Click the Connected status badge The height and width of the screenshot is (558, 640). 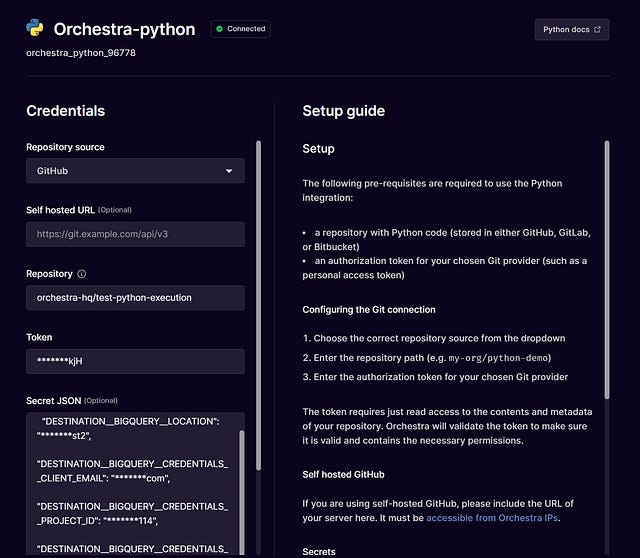click(x=240, y=29)
